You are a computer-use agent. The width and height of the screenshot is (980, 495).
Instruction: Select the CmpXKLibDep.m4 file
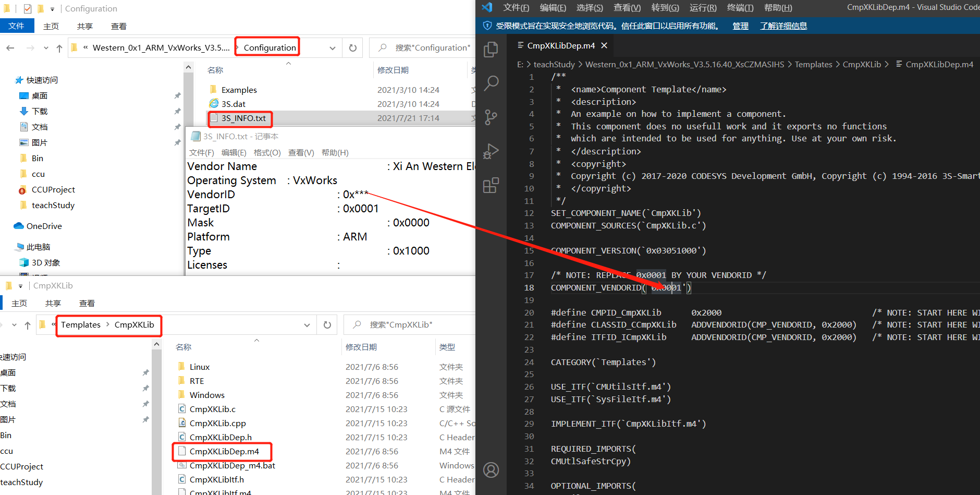(224, 452)
